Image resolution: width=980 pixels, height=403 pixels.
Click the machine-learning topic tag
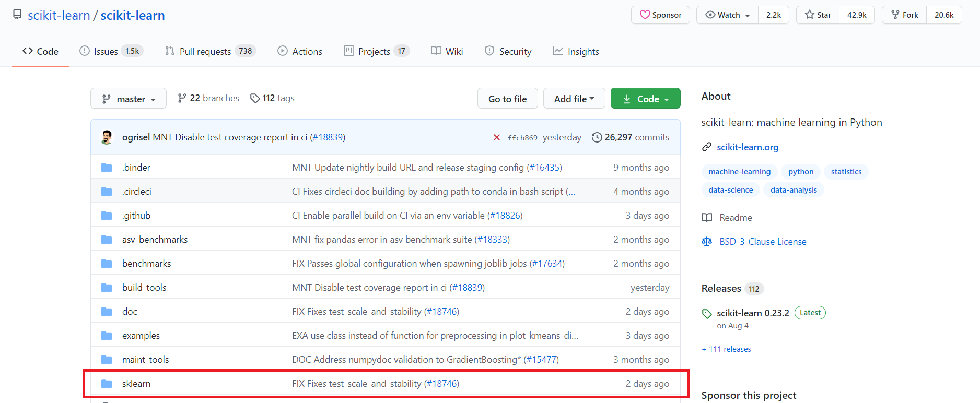(740, 172)
